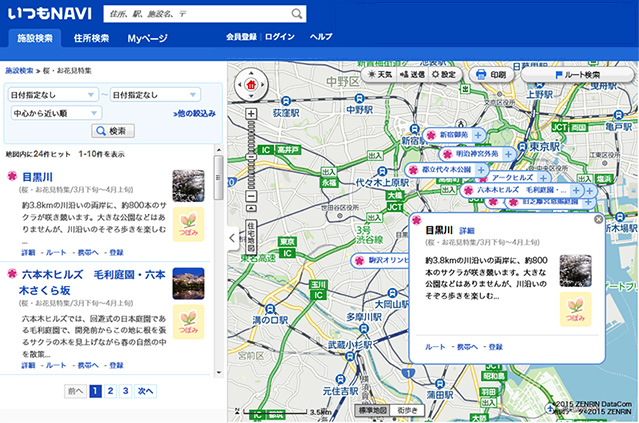Switch to 施設検索 tab
This screenshot has height=423, width=639.
pos(35,38)
